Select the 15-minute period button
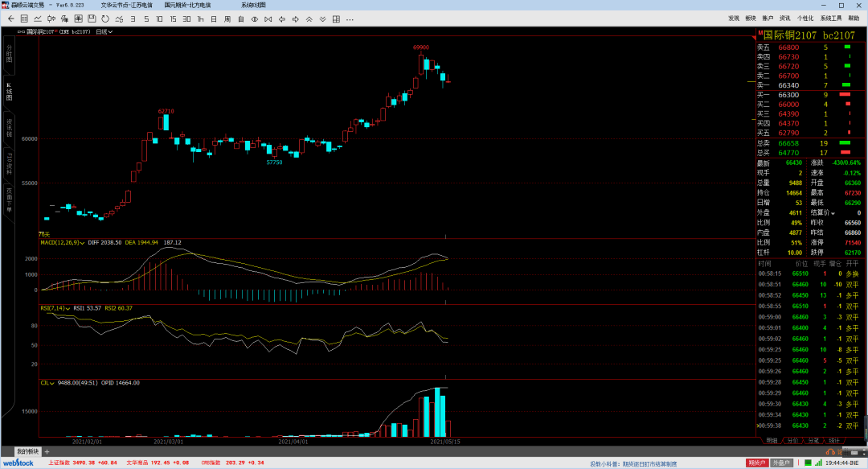Image resolution: width=868 pixels, height=469 pixels. [x=174, y=19]
